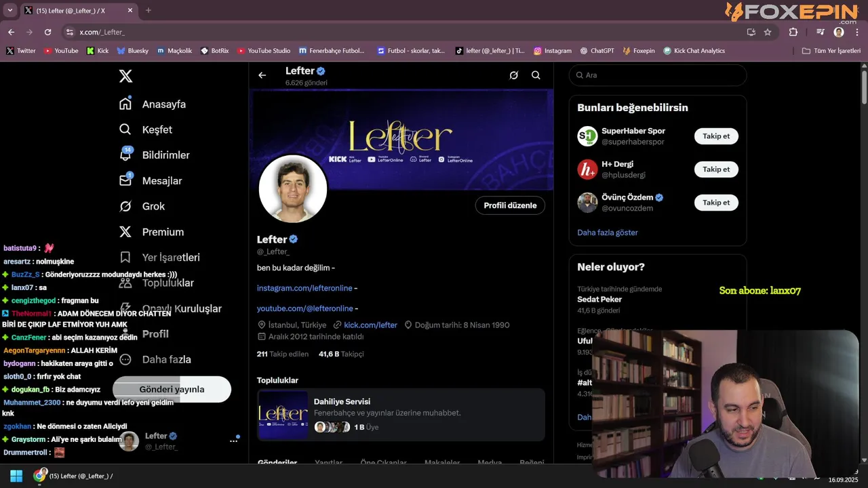Open youtube.com/@lefteronline link

[304, 308]
